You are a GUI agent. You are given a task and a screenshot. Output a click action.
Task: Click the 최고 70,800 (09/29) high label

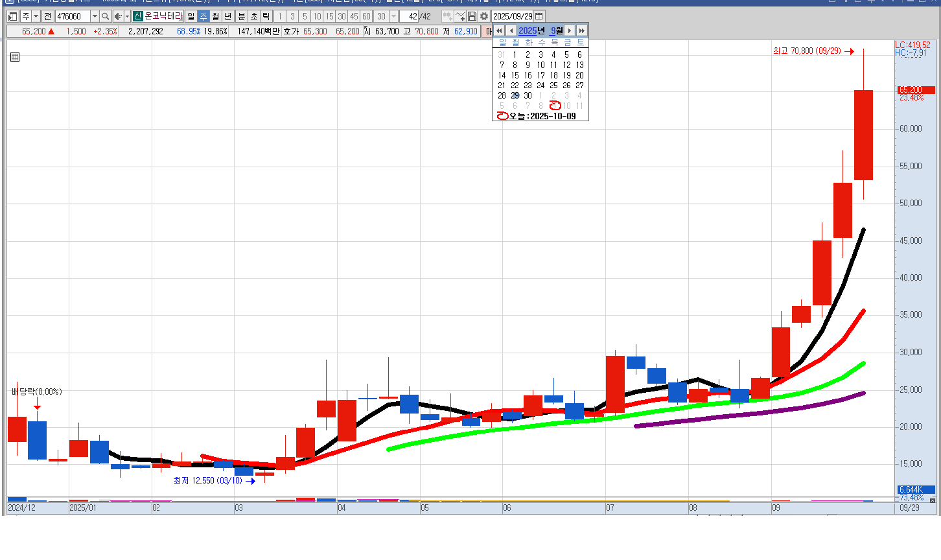807,51
